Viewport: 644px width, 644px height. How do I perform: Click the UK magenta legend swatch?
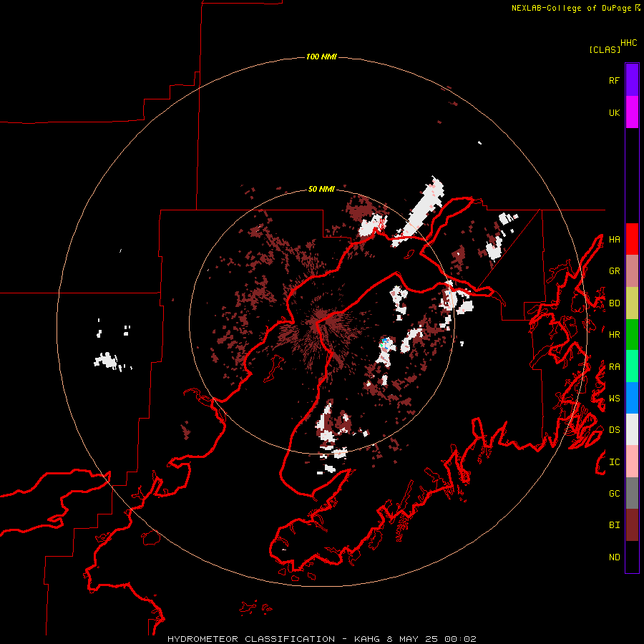pyautogui.click(x=632, y=112)
